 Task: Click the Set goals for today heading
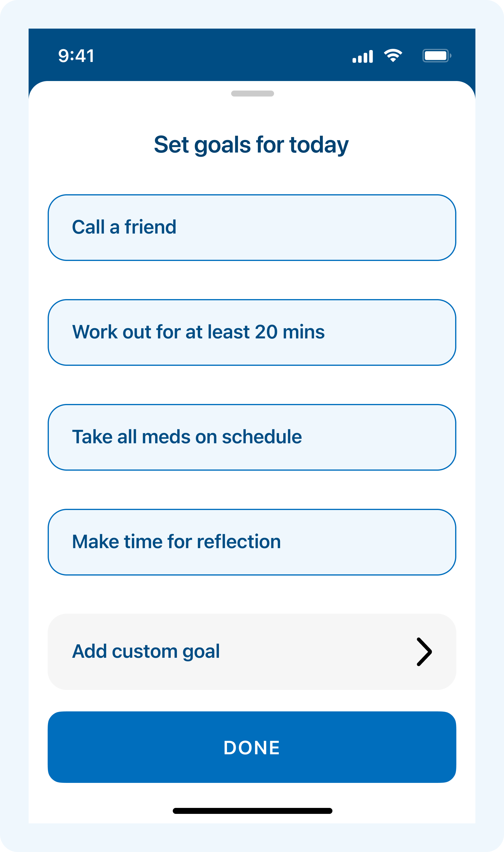(x=251, y=145)
